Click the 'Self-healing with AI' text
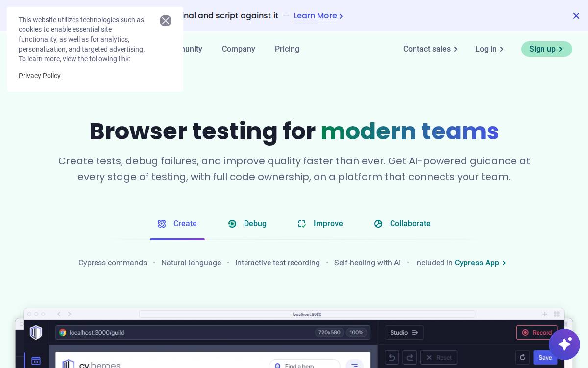Image resolution: width=588 pixels, height=368 pixels. (x=367, y=263)
